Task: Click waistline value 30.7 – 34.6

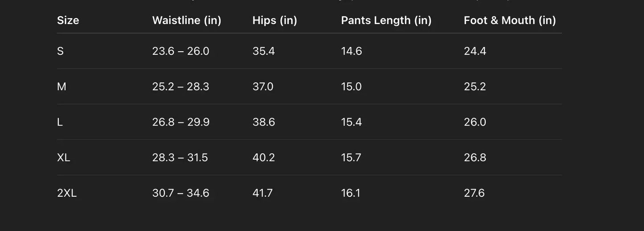Action: click(180, 193)
